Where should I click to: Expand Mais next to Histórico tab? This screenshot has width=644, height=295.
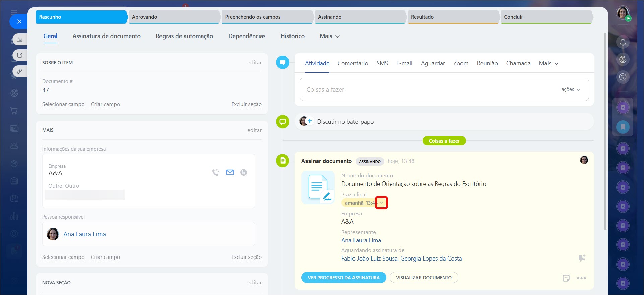click(x=329, y=36)
